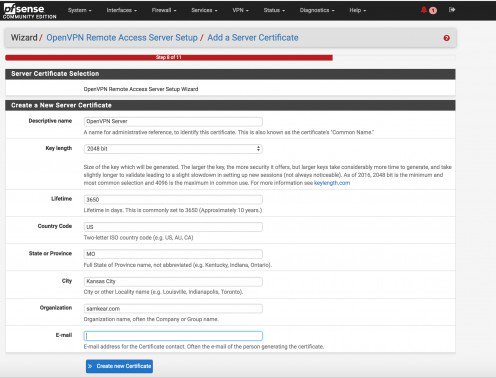The height and width of the screenshot is (378, 496).
Task: Focus the Lifetime field showing 3650
Action: (173, 199)
